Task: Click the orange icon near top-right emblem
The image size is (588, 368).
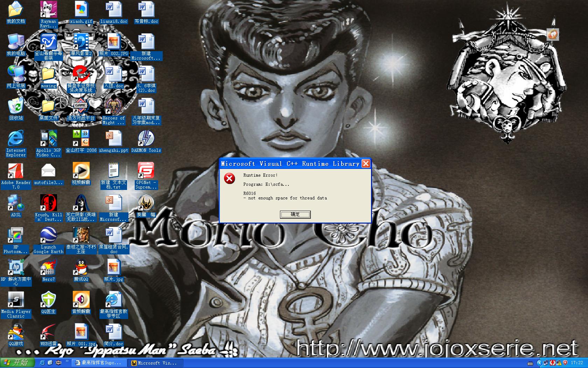Action: [x=553, y=34]
